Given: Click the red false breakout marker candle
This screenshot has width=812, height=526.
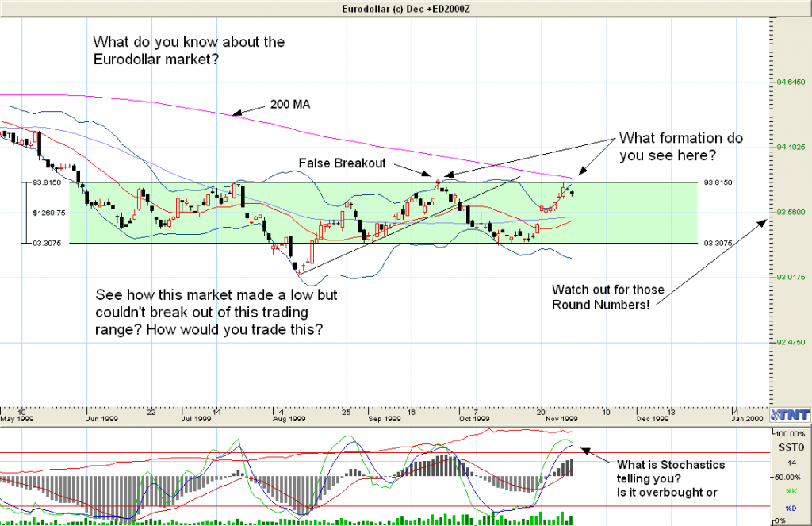Looking at the screenshot, I should (x=438, y=182).
